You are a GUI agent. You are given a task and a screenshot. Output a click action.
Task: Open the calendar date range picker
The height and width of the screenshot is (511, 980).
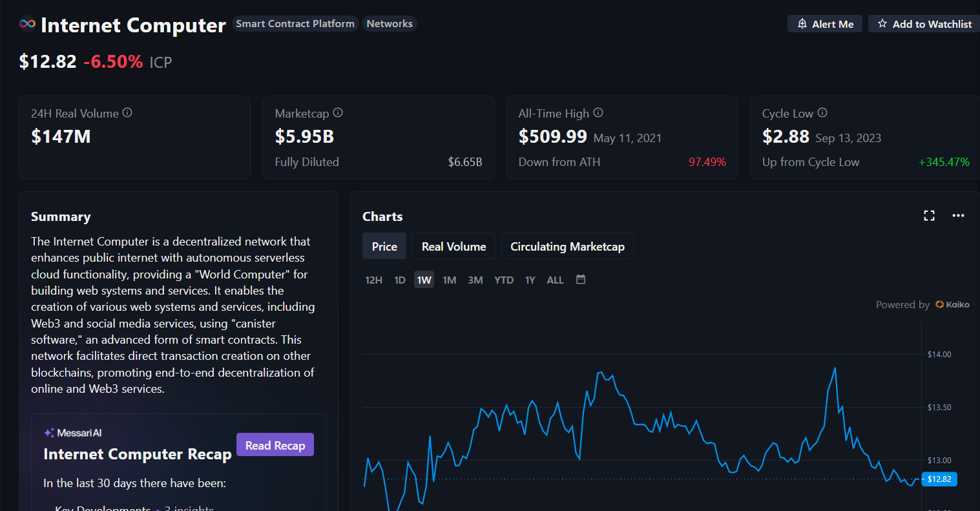click(581, 280)
